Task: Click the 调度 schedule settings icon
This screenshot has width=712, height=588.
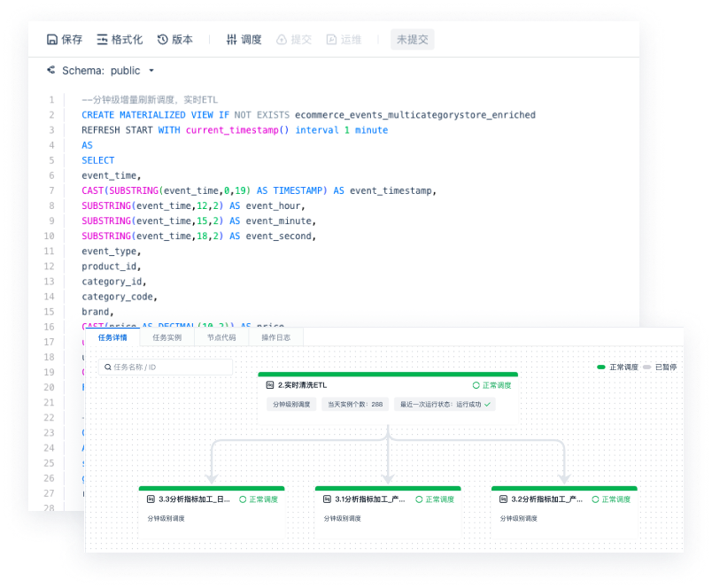Action: point(232,40)
